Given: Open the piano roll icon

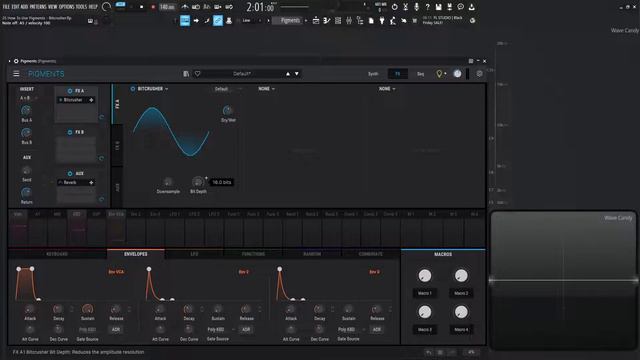Looking at the screenshot, I should click(x=327, y=20).
